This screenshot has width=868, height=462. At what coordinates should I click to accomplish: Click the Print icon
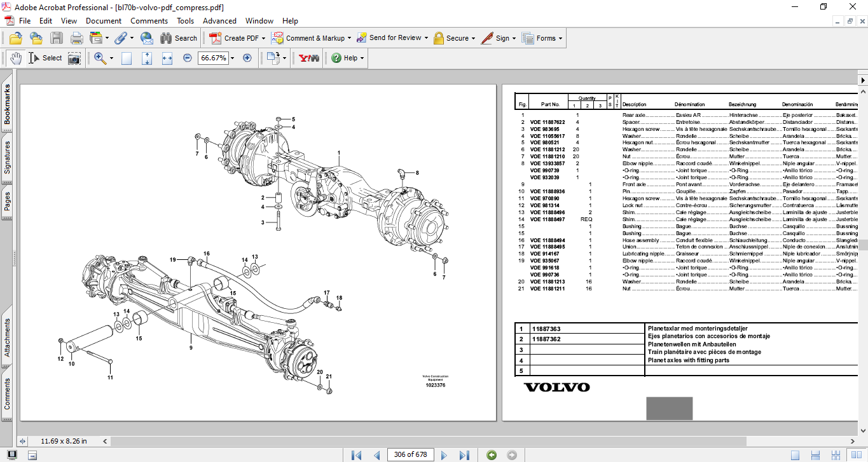pyautogui.click(x=76, y=38)
